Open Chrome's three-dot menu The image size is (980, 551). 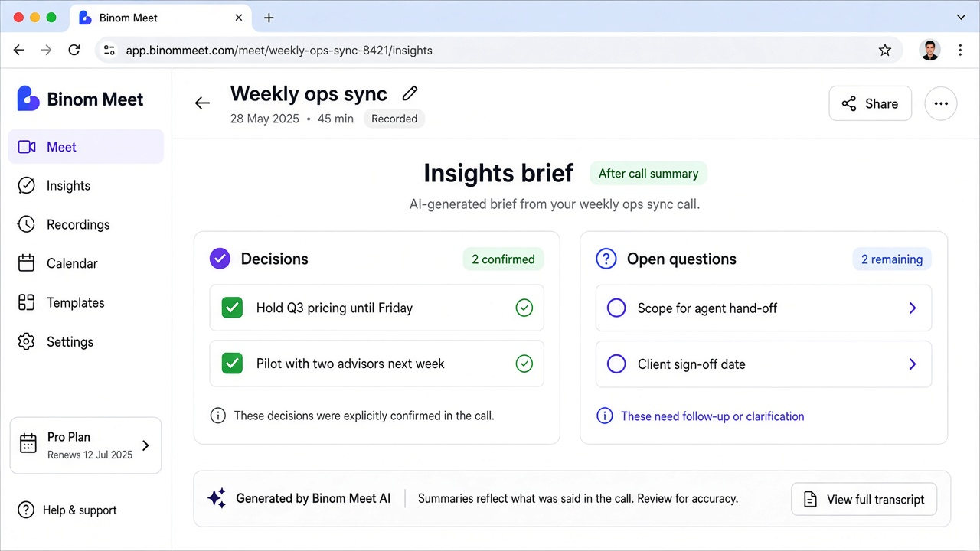point(960,51)
